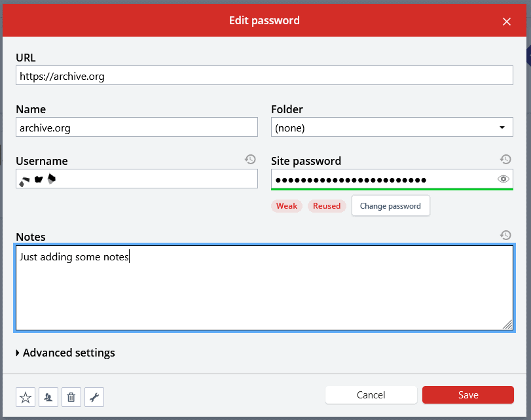
Task: Open the share item icon
Action: [48, 397]
